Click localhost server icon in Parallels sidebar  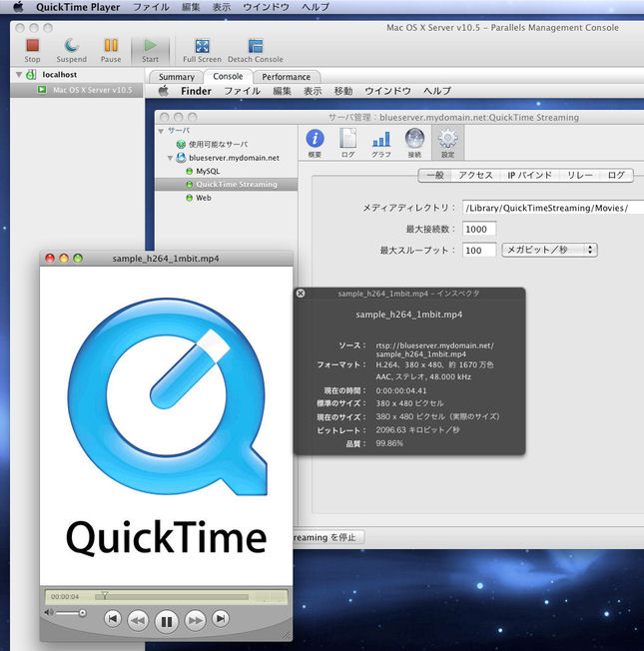click(x=31, y=75)
